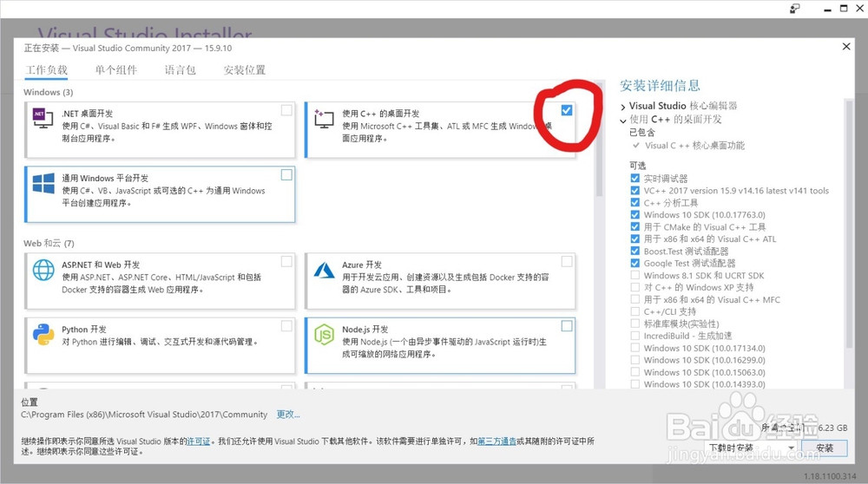Check IncrediBuild - 生成加速 component
The height and width of the screenshot is (484, 868).
pyautogui.click(x=635, y=336)
